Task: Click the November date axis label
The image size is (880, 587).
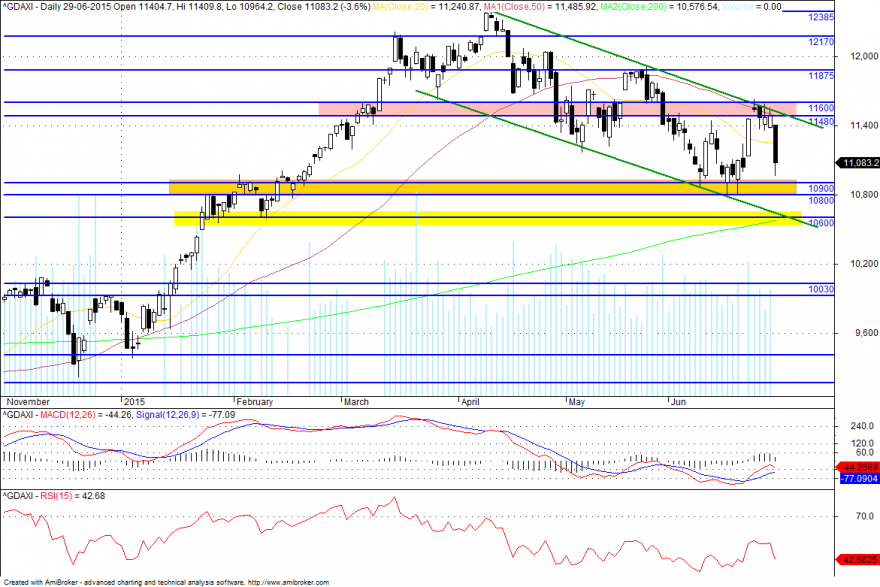Action: tap(28, 402)
